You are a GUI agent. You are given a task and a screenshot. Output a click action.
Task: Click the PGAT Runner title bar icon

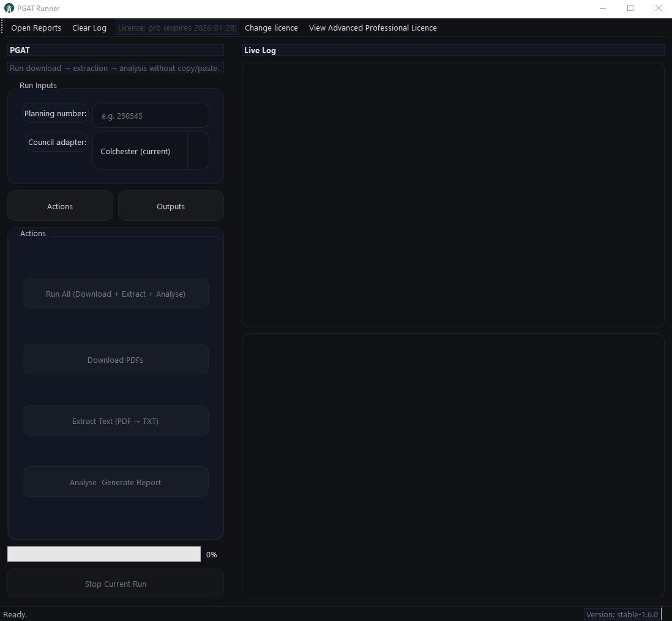coord(9,9)
